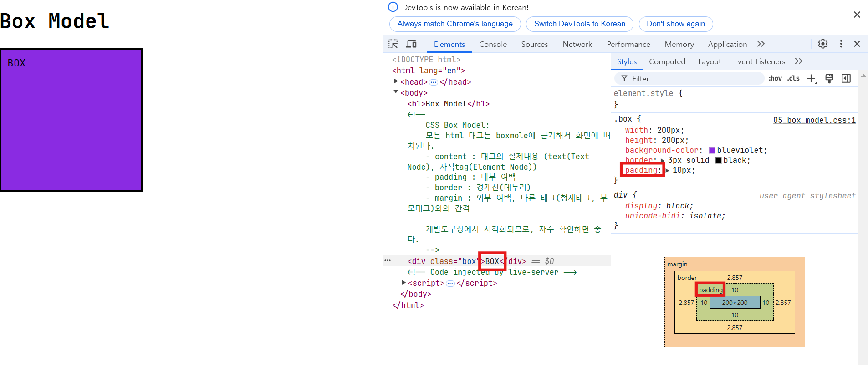Expand the padding shorthand property triangle
868x365 pixels.
(668, 170)
